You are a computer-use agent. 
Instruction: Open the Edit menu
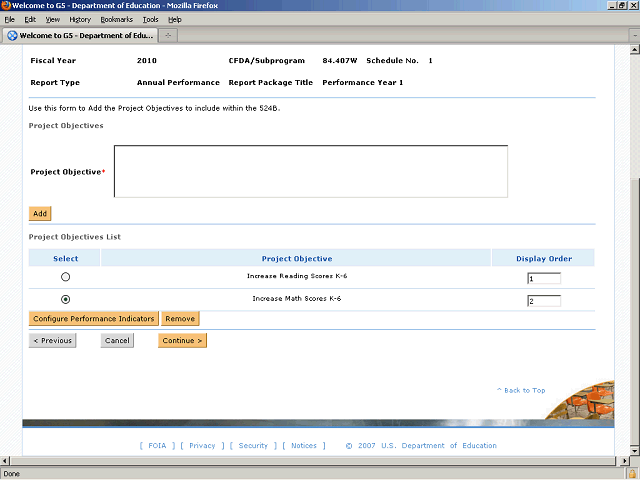tap(30, 20)
